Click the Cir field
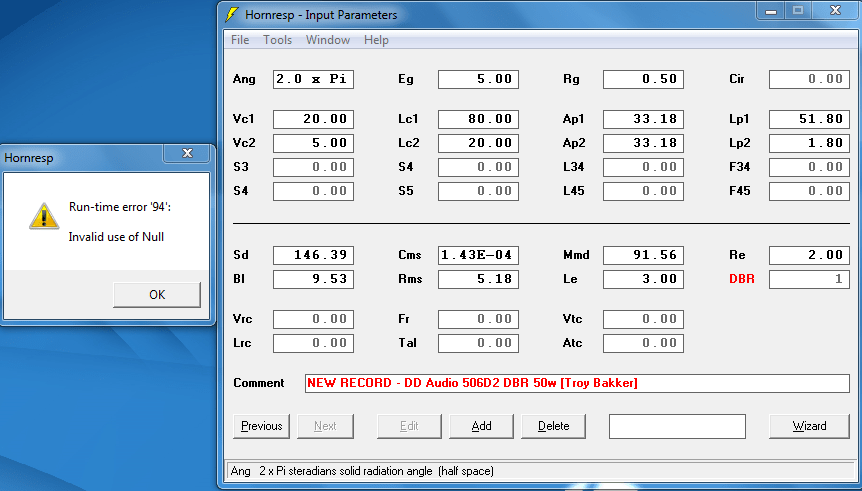The height and width of the screenshot is (491, 862). click(x=809, y=79)
